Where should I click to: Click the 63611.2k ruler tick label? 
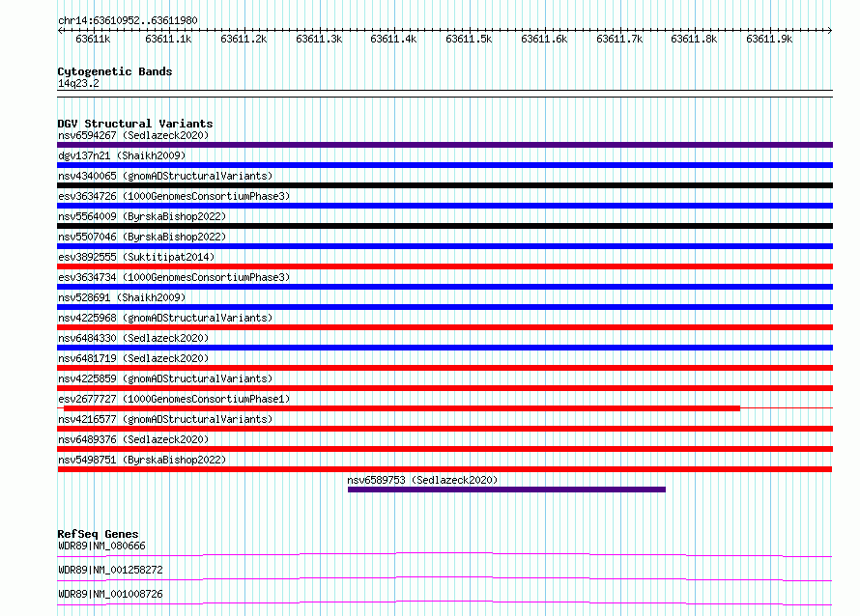pos(244,39)
